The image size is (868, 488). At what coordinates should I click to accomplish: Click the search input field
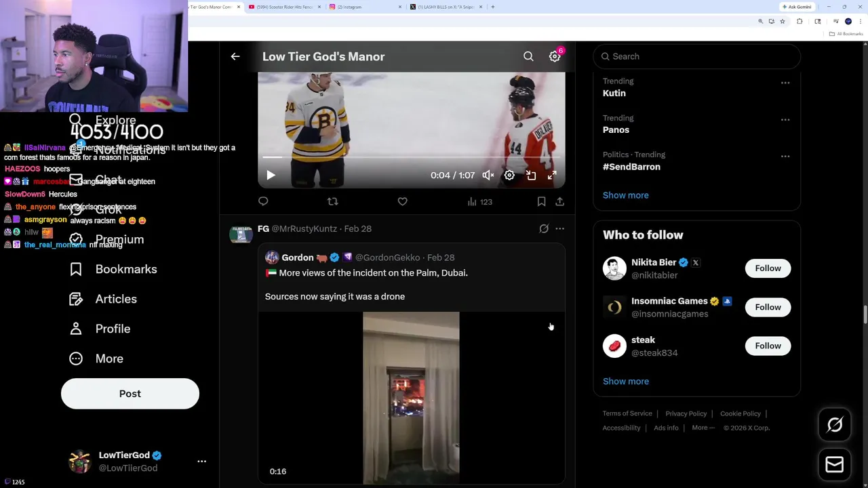coord(696,56)
